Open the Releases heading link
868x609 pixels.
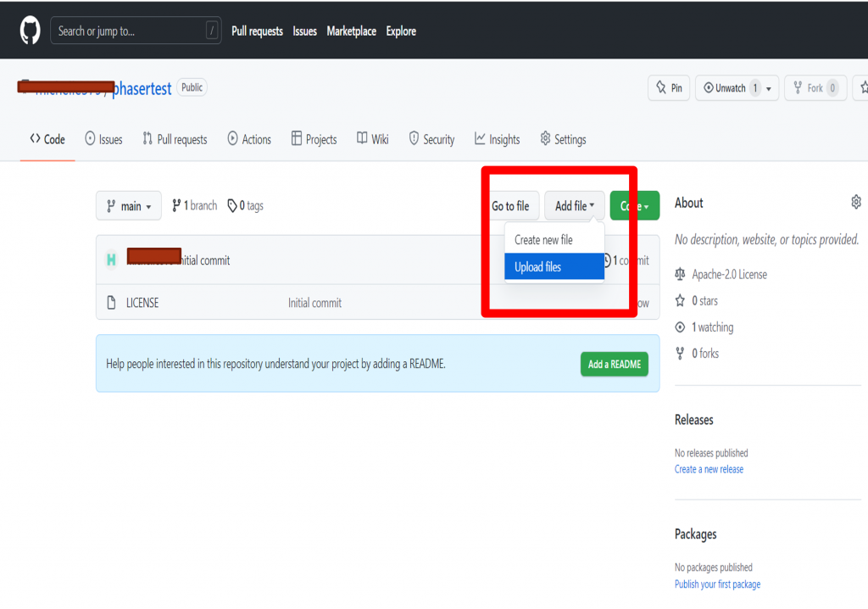point(693,420)
